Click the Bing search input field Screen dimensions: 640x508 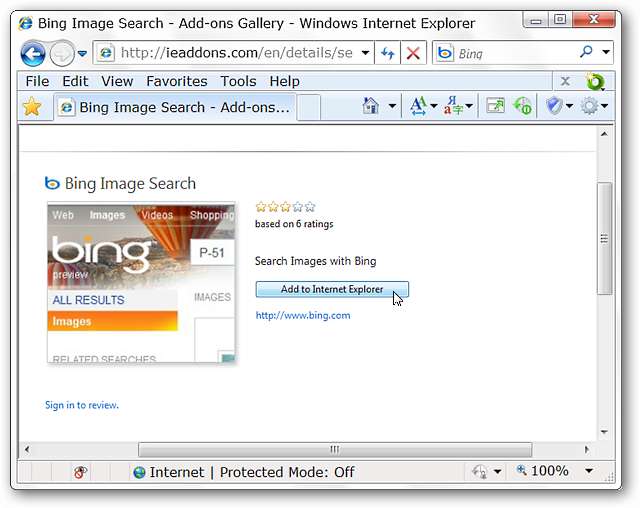click(x=515, y=53)
